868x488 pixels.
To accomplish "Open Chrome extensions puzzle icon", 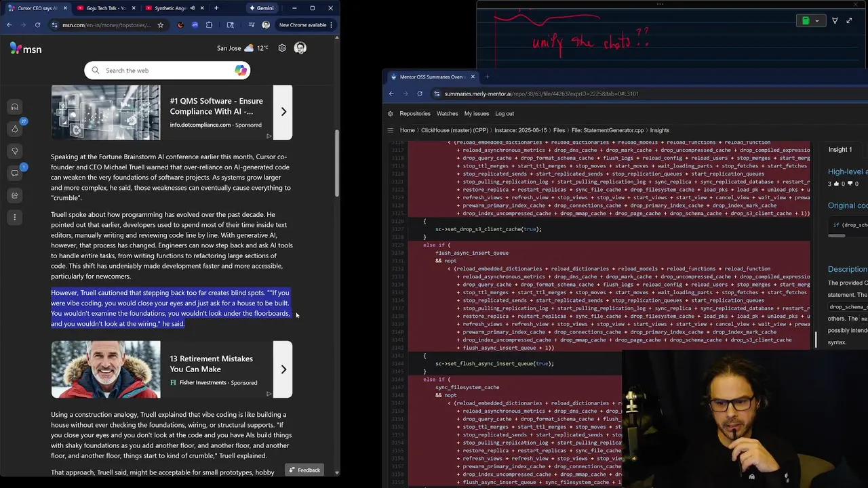I will (209, 25).
